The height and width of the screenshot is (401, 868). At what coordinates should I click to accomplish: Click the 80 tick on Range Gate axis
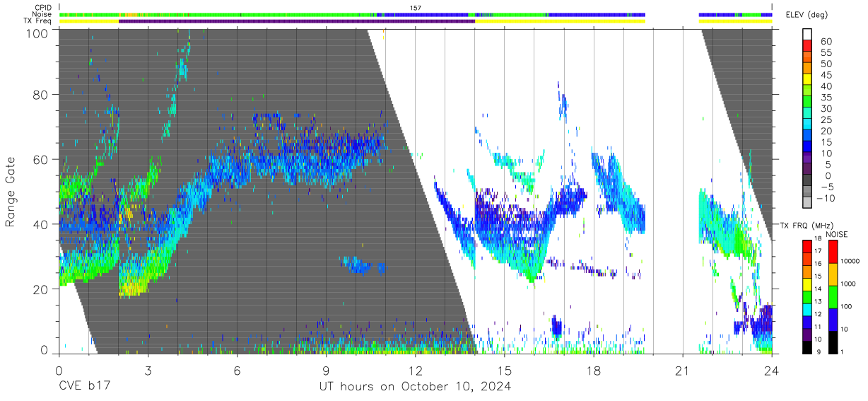(41, 95)
